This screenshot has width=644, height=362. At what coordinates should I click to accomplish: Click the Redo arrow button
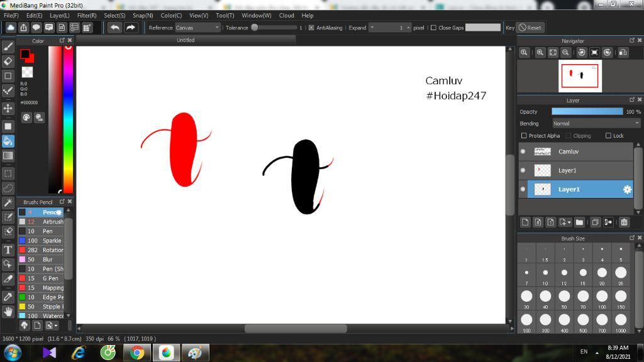pos(131,28)
